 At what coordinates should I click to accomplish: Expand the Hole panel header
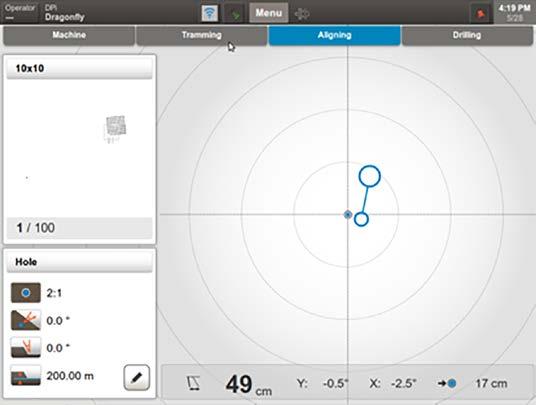(79, 262)
